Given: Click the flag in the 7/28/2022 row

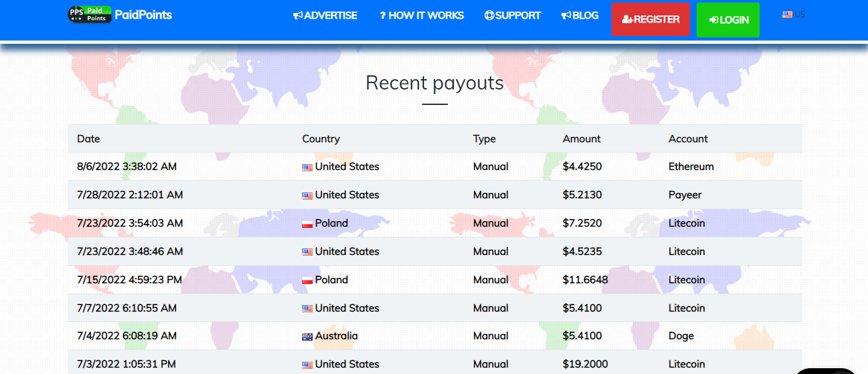Looking at the screenshot, I should tap(307, 196).
